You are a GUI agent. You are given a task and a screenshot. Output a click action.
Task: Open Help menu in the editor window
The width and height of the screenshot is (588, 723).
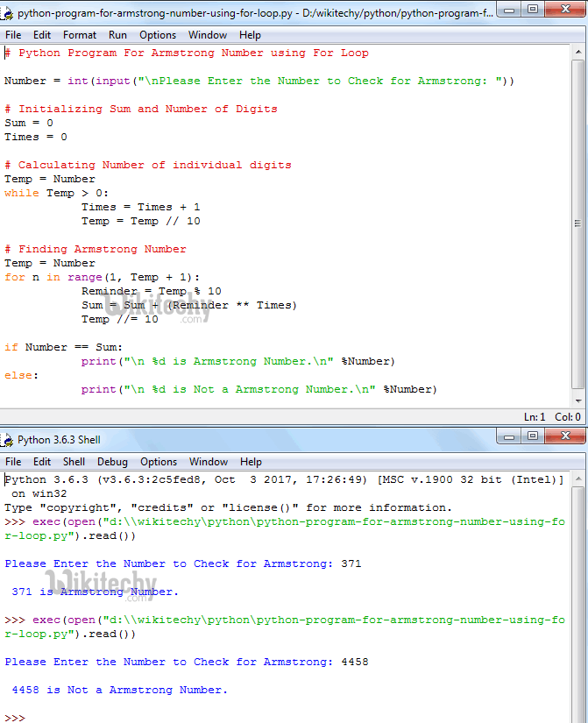[x=250, y=35]
